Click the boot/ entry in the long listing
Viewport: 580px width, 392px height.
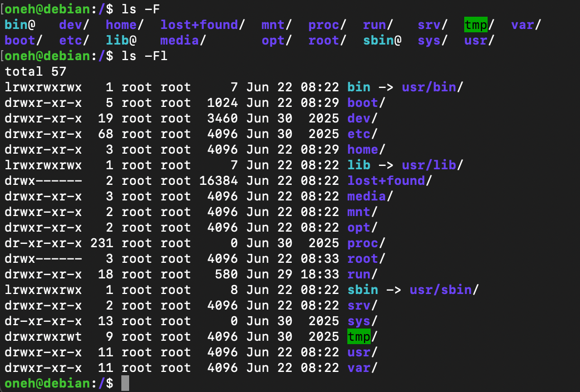366,103
